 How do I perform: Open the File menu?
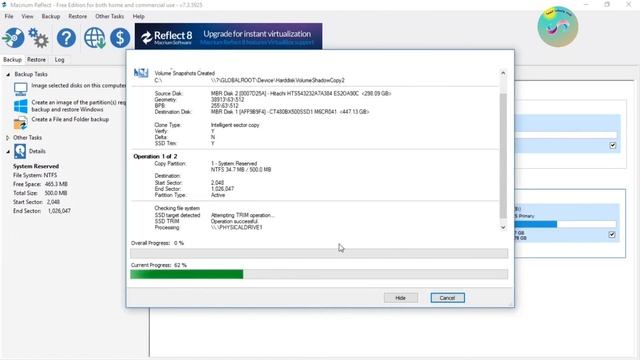pos(9,16)
